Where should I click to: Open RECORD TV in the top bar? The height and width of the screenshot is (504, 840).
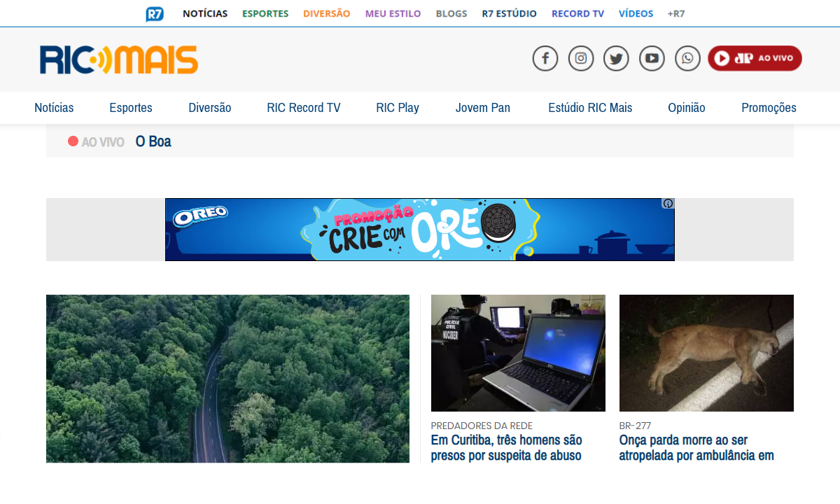(x=578, y=13)
